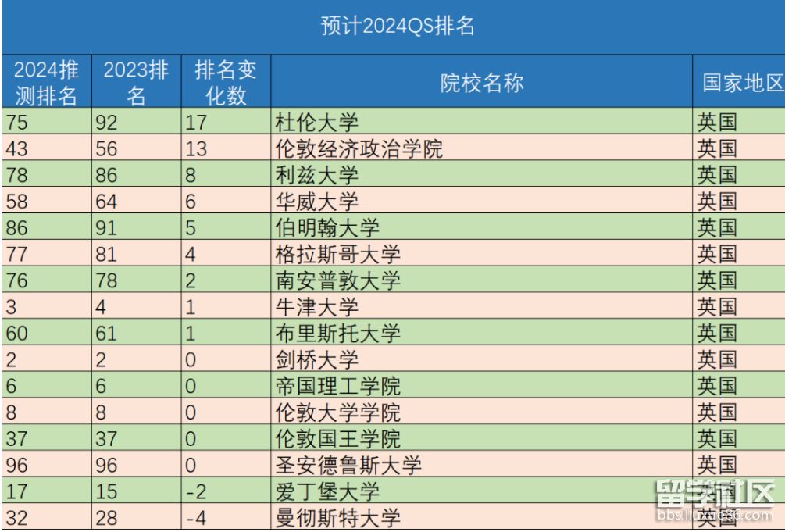Click 2023 rank 92 in 杜伦大学 row
This screenshot has width=785, height=532.
click(106, 123)
